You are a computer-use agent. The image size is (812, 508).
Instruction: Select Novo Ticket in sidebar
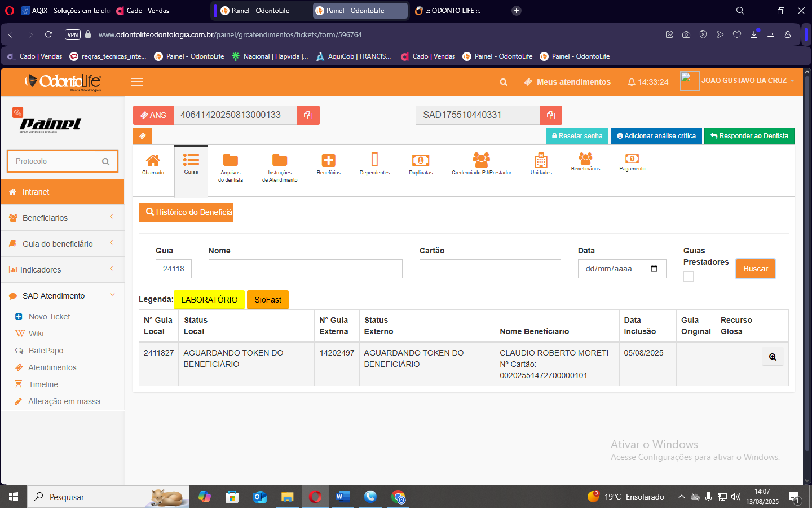click(x=49, y=317)
